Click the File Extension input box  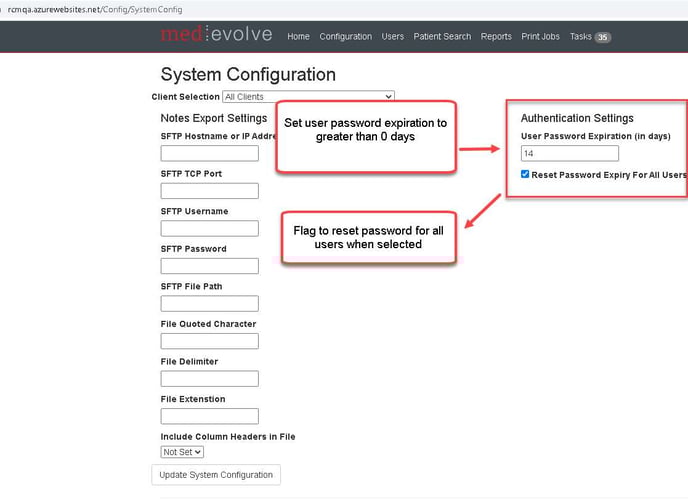(x=209, y=416)
